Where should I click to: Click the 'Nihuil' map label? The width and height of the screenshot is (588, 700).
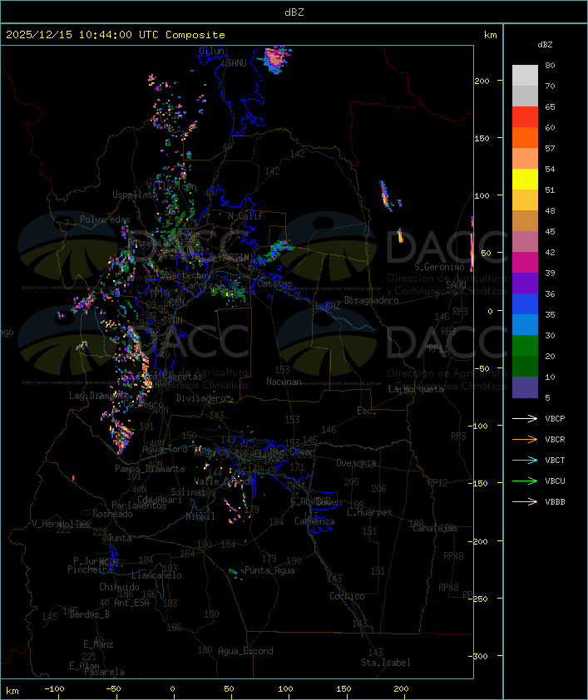click(200, 516)
